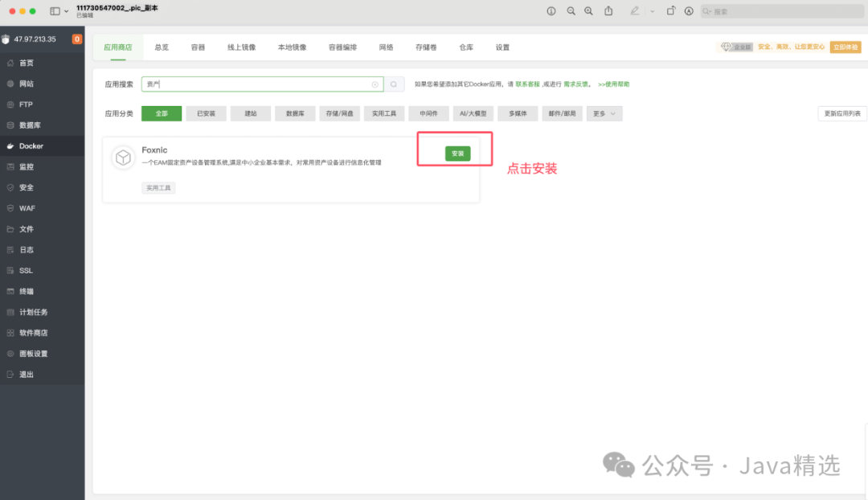
Task: Open the 联系客服 link
Action: [x=527, y=84]
